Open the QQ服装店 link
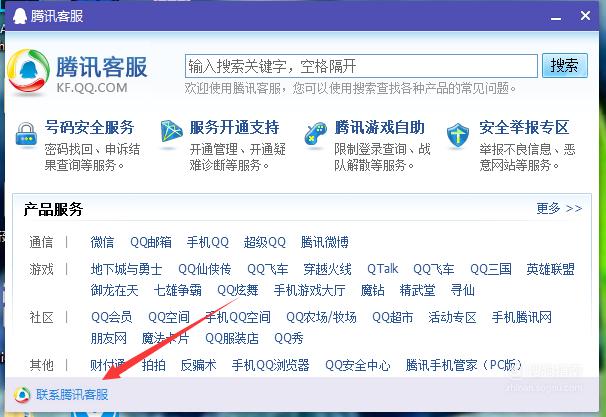 (x=232, y=338)
